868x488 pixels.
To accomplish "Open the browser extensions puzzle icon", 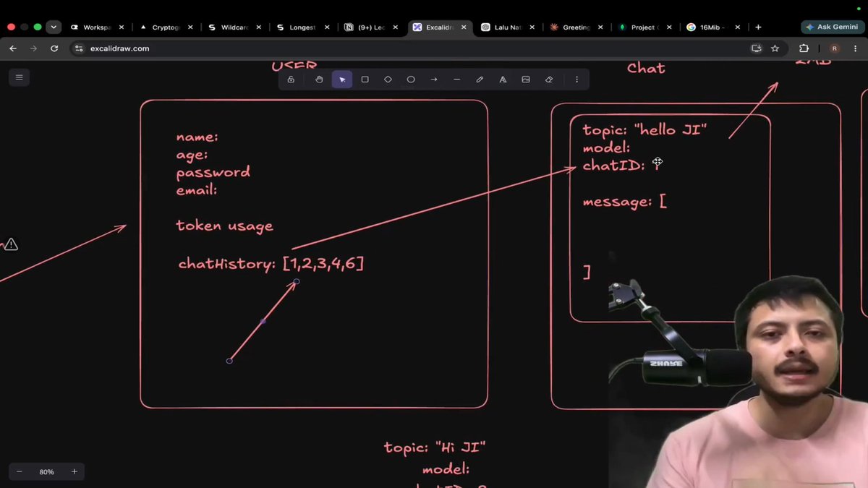I will point(804,48).
